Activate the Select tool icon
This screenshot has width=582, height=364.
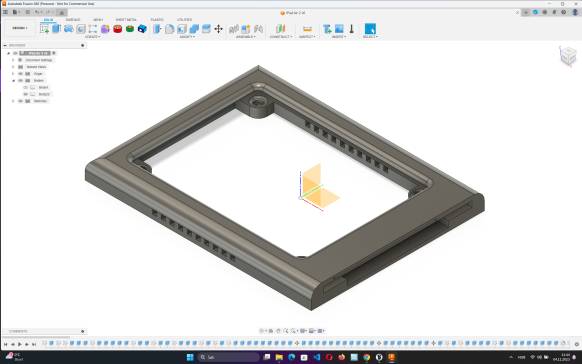coord(370,29)
